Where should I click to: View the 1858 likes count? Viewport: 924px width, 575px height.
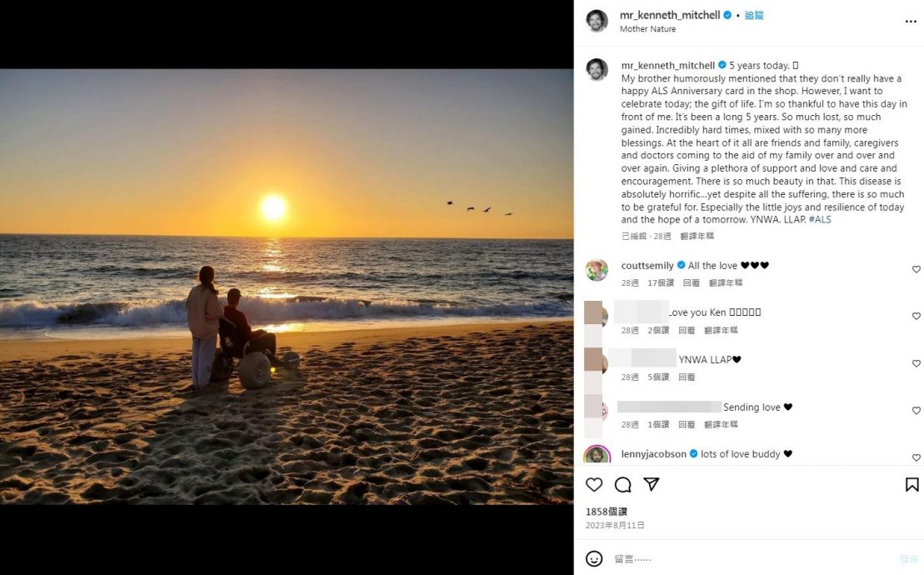(x=606, y=512)
